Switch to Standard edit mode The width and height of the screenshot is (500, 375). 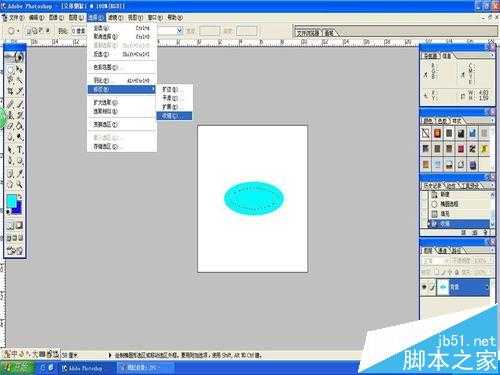(x=10, y=226)
